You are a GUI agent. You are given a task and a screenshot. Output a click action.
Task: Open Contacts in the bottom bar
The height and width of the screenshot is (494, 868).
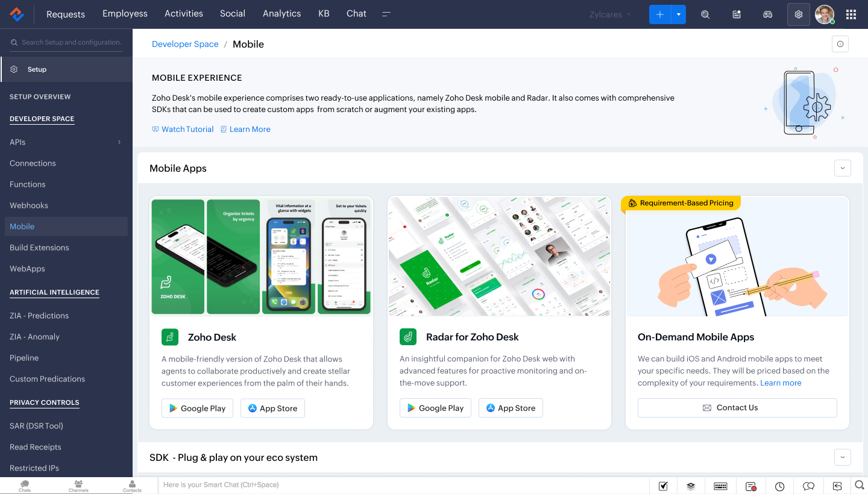[132, 486]
